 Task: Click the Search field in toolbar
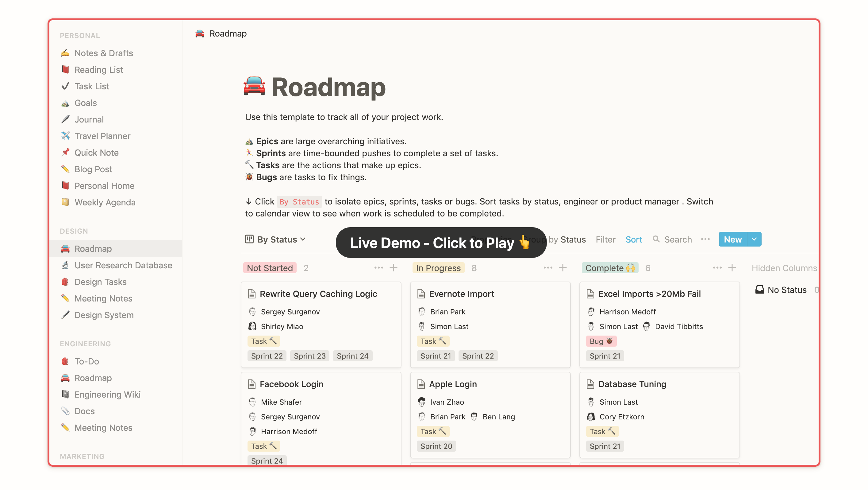(672, 239)
